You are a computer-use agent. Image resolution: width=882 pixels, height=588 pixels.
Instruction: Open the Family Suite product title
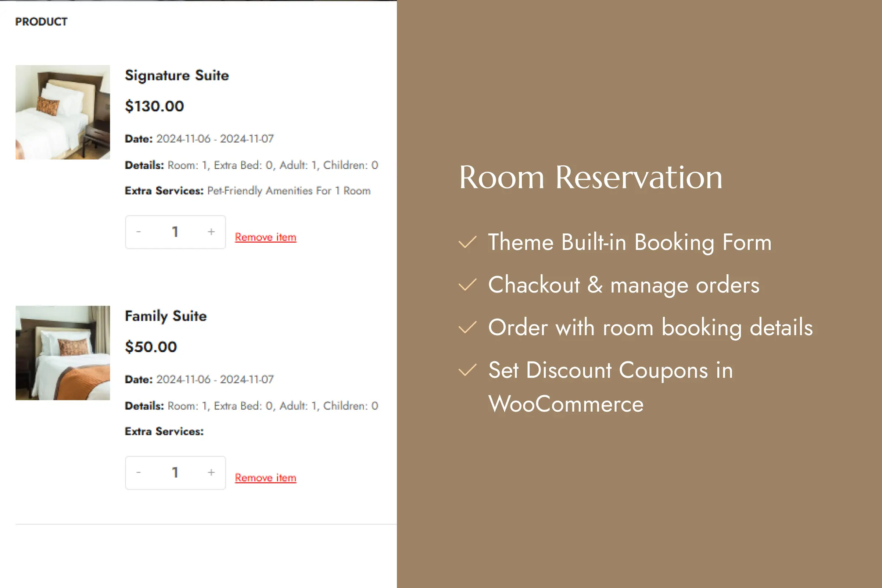[x=165, y=316]
